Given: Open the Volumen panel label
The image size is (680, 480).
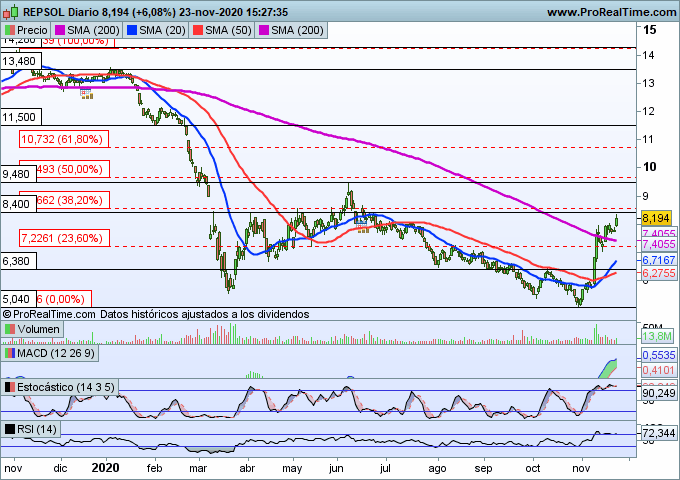Looking at the screenshot, I should point(32,329).
